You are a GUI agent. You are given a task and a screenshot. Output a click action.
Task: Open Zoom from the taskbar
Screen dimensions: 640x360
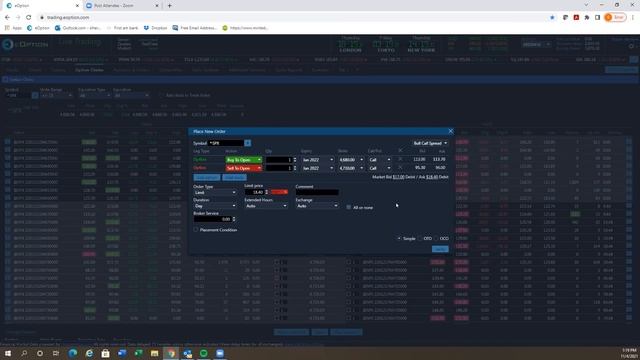(220, 353)
